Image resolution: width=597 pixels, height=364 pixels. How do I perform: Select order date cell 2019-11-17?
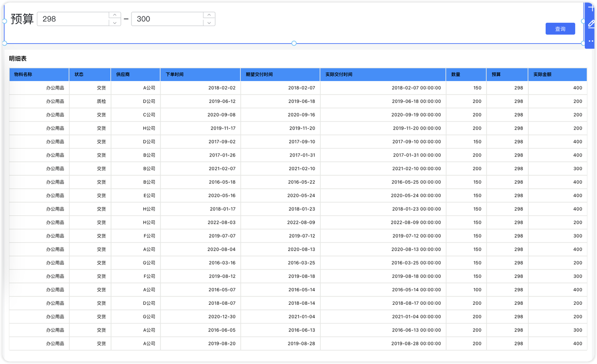pos(201,128)
